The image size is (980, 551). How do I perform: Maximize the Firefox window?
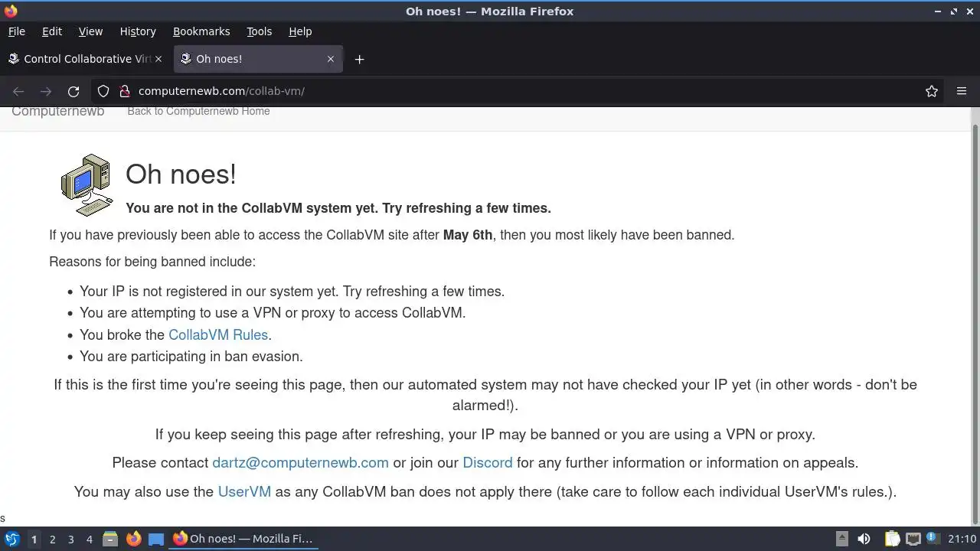coord(954,11)
